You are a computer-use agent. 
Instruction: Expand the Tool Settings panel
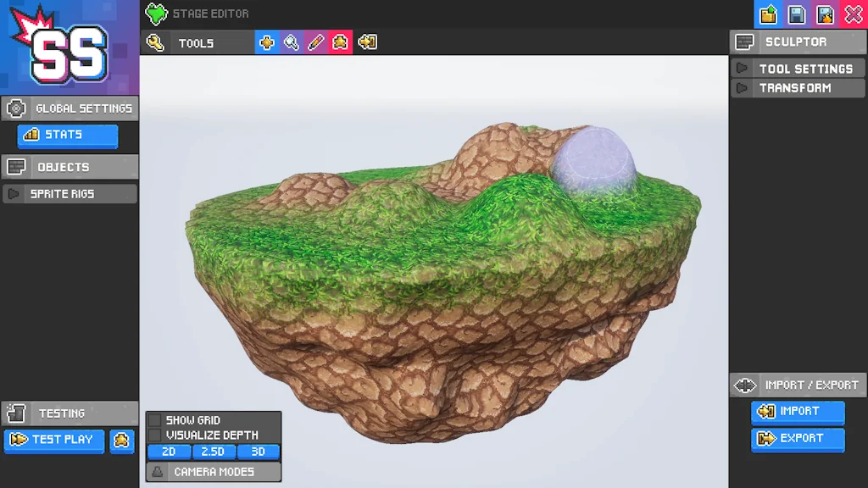[798, 68]
